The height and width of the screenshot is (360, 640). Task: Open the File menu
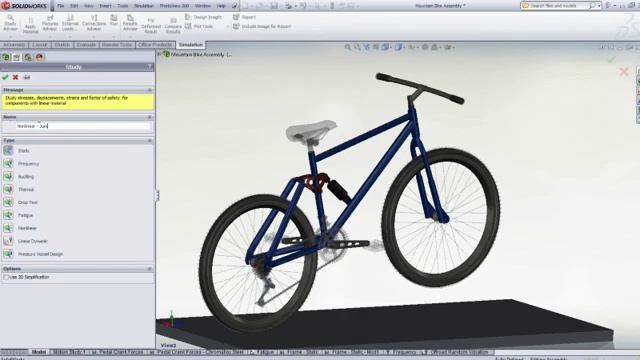point(60,6)
